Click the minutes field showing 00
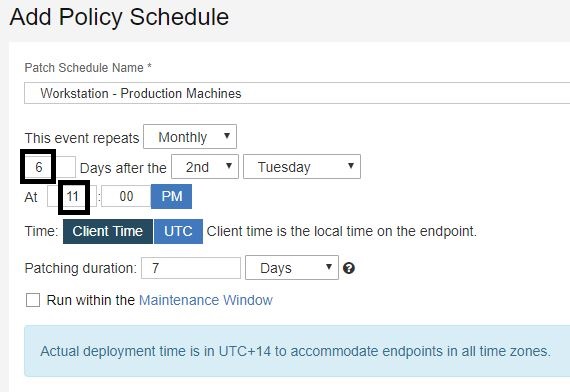The width and height of the screenshot is (570, 392). pyautogui.click(x=126, y=196)
